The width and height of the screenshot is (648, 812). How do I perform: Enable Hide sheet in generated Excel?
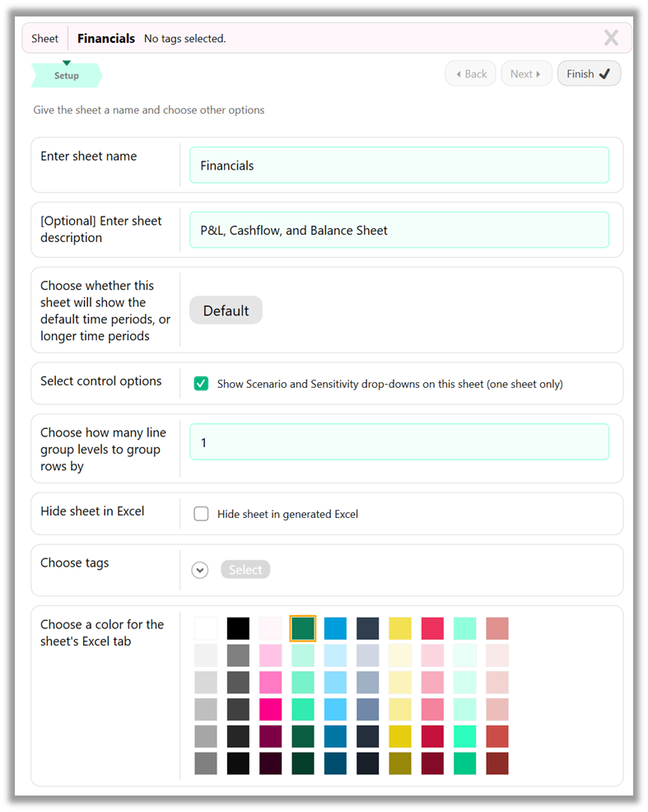201,513
